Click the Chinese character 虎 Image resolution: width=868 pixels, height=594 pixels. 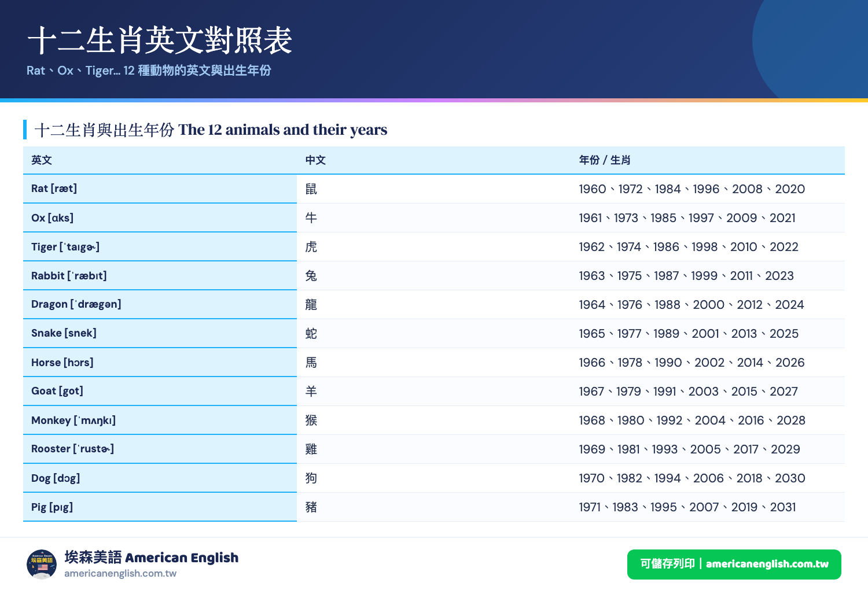pos(311,247)
